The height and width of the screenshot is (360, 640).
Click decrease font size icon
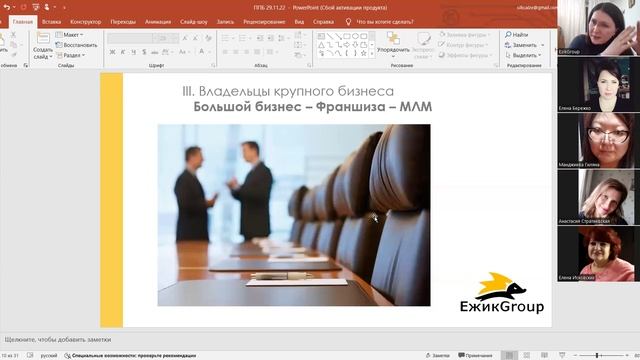coord(195,38)
